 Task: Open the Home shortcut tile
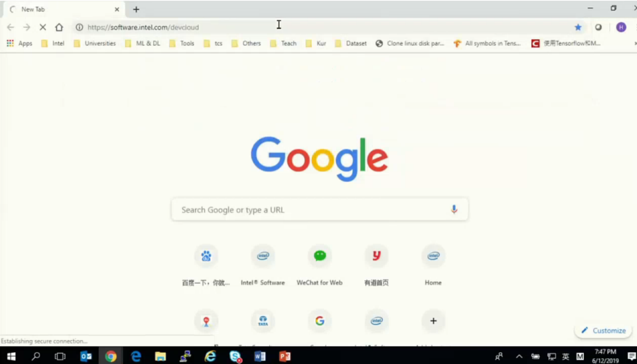click(433, 265)
